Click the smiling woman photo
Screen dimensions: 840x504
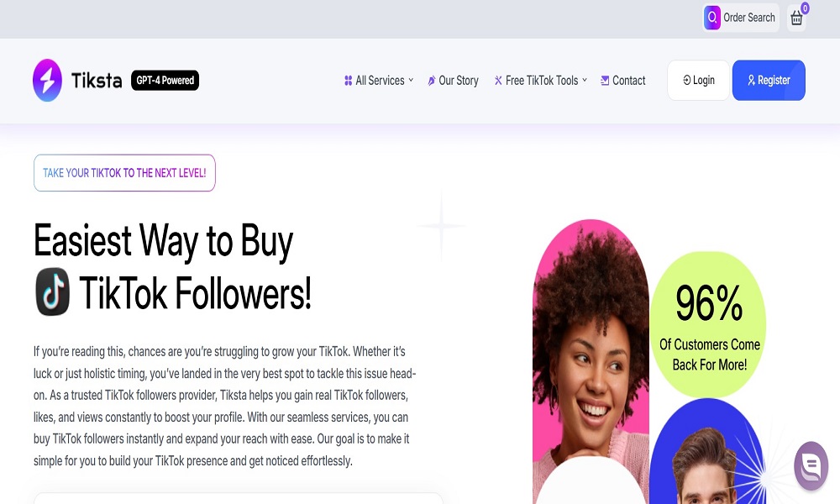[x=591, y=361]
